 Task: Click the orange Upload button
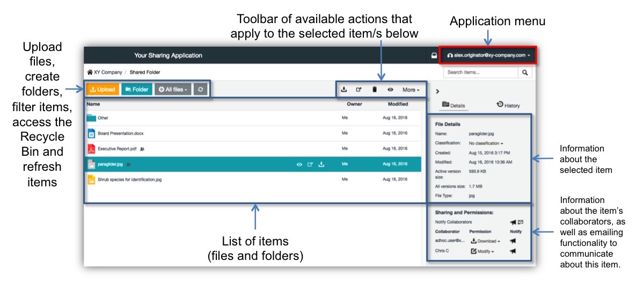tap(102, 90)
